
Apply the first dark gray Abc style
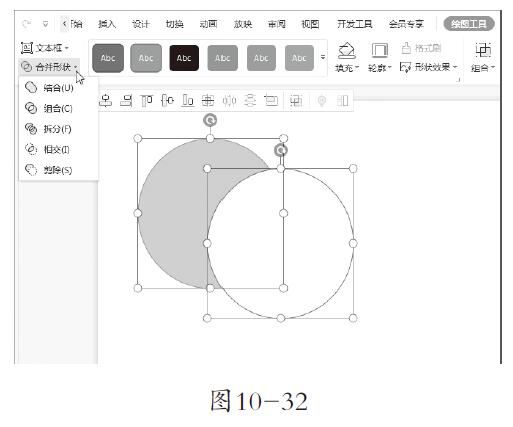click(108, 58)
